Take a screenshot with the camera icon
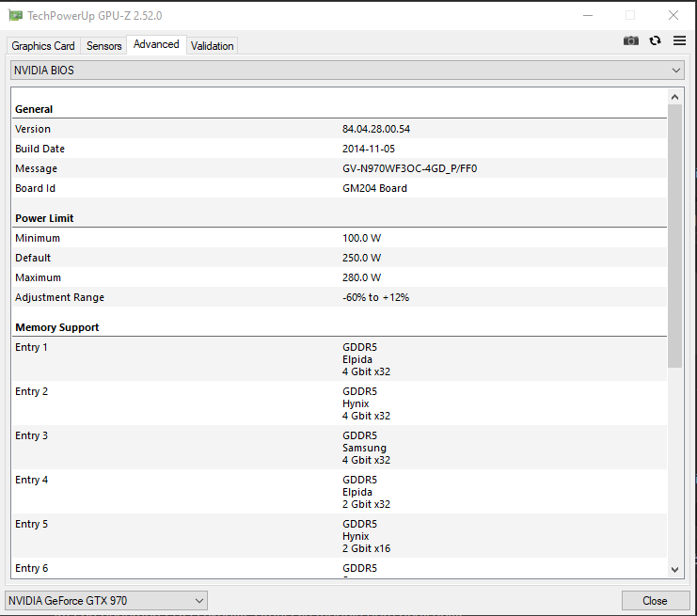The width and height of the screenshot is (697, 616). (x=631, y=40)
